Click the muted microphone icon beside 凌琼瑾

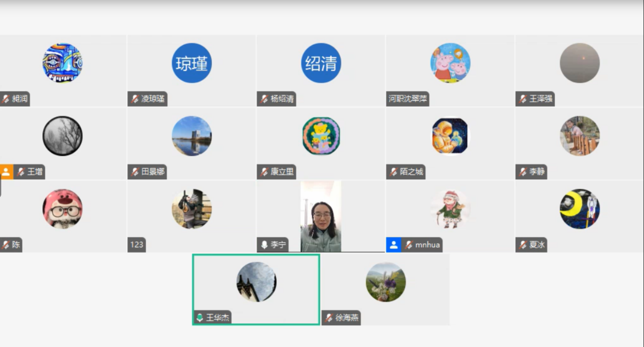coord(135,99)
